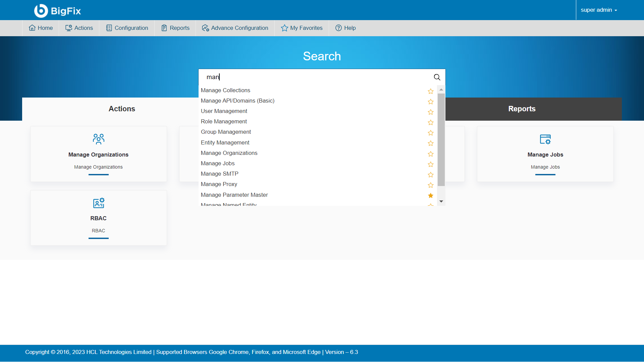Select User Management from search results
This screenshot has height=362, width=644.
click(x=224, y=111)
